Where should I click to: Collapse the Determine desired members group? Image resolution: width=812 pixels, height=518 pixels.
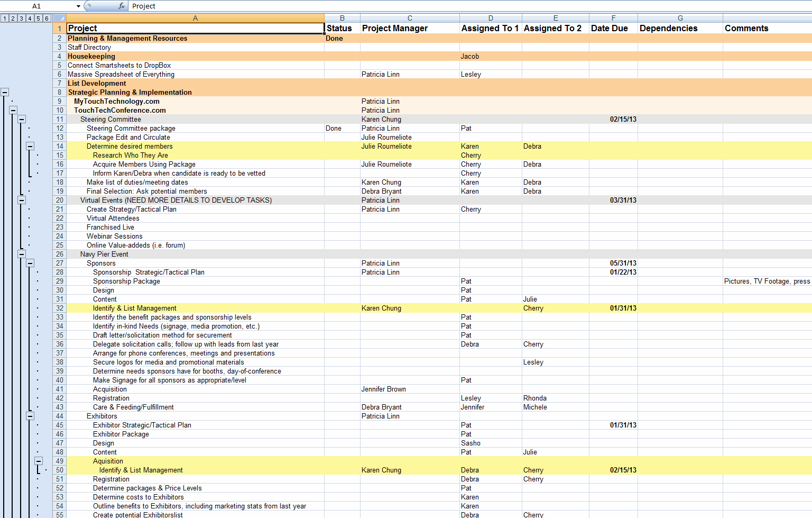(x=30, y=146)
